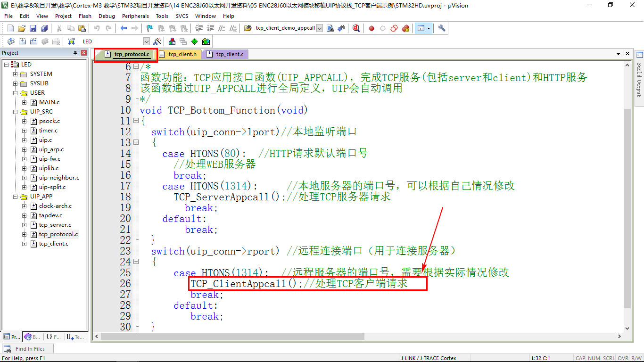Collapse the USER folder in project tree
The height and width of the screenshot is (362, 644).
click(15, 93)
